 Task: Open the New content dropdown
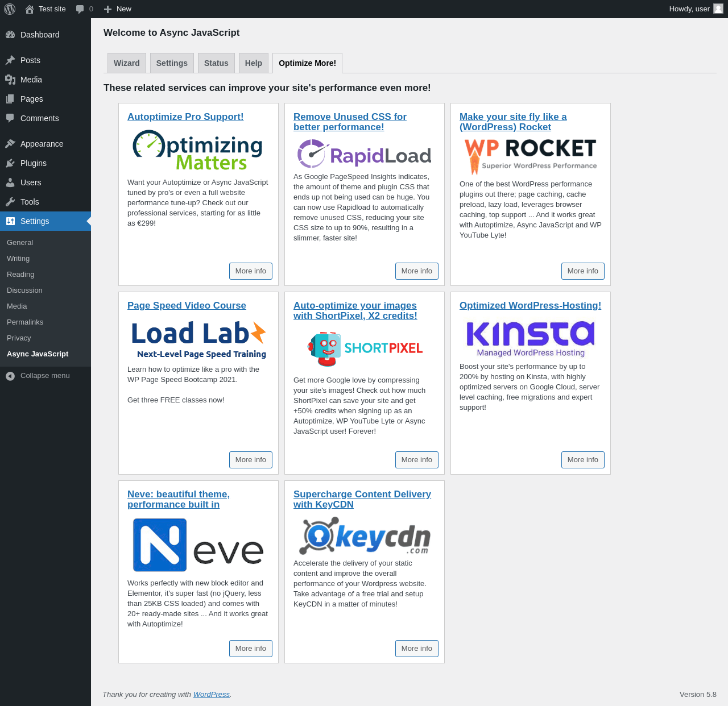click(118, 9)
